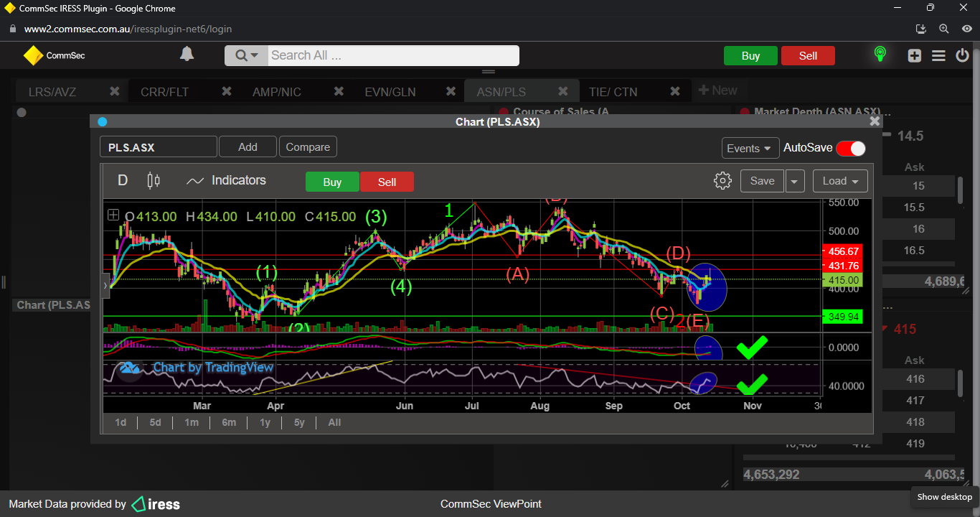The image size is (980, 517).
Task: Click the power logout icon
Action: (962, 55)
